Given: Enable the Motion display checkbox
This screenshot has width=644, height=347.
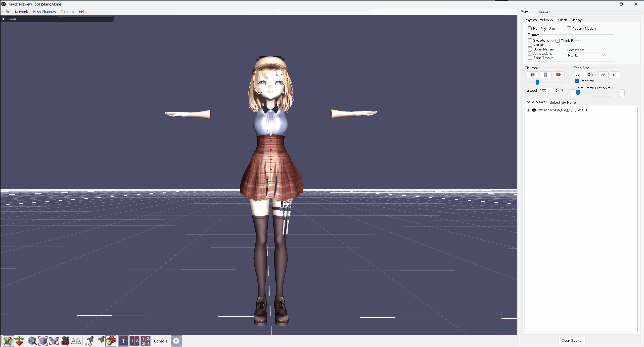Looking at the screenshot, I should [530, 45].
